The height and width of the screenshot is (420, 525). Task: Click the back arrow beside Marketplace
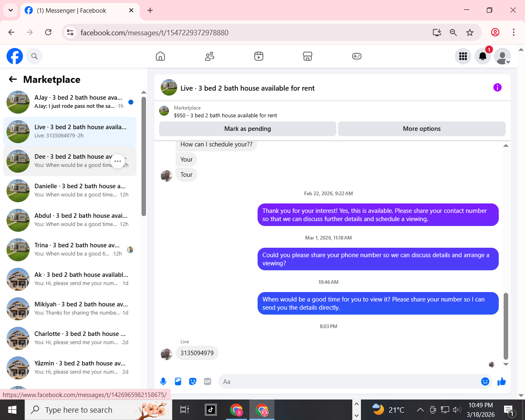point(13,79)
